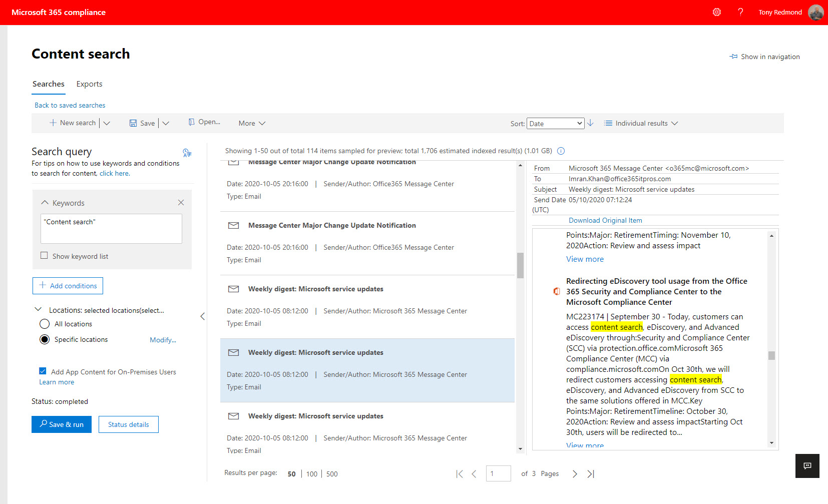Open the settings gear in header
This screenshot has height=504, width=828.
click(717, 12)
